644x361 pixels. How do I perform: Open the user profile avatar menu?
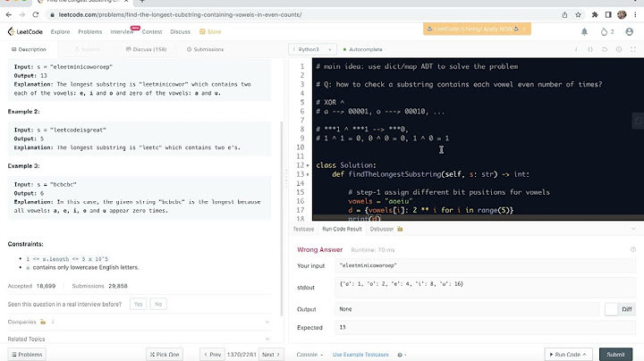[629, 31]
